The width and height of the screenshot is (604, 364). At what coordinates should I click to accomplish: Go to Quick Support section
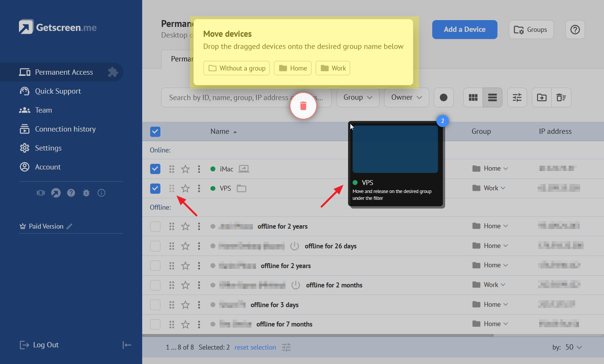tap(58, 91)
